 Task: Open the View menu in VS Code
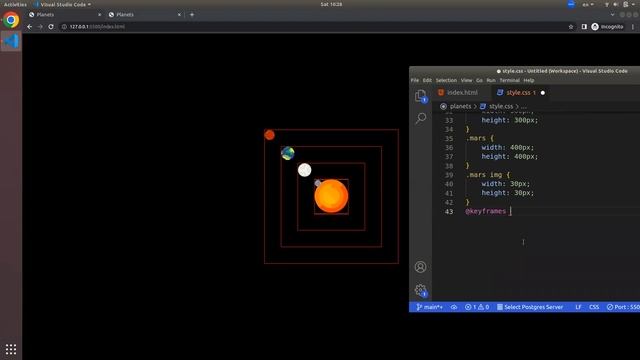467,80
